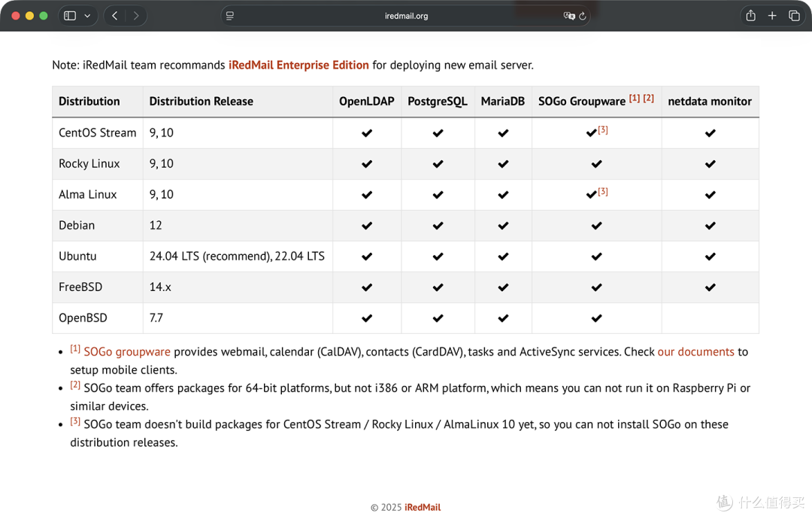
Task: Open the sidebar options dropdown arrow
Action: click(87, 16)
